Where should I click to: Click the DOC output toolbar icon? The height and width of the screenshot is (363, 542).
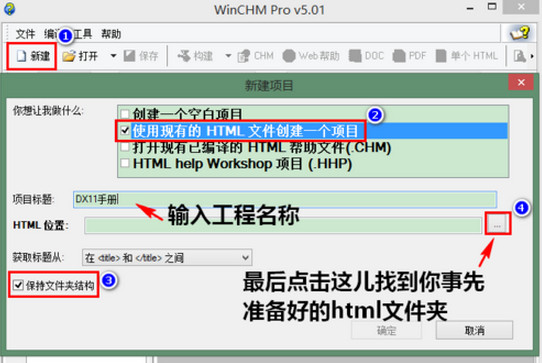(355, 56)
